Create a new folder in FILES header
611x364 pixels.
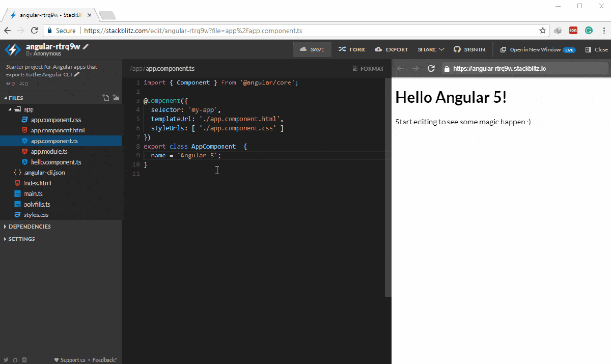(x=116, y=98)
